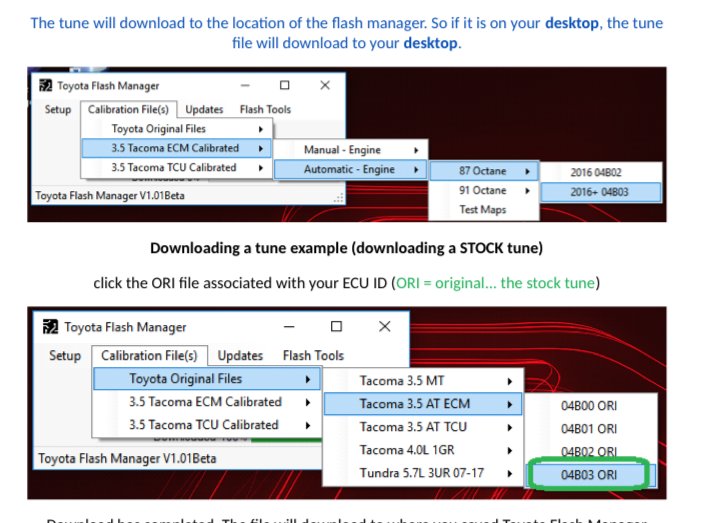Open Setup menu in the lower window
711x523 pixels.
coord(65,355)
